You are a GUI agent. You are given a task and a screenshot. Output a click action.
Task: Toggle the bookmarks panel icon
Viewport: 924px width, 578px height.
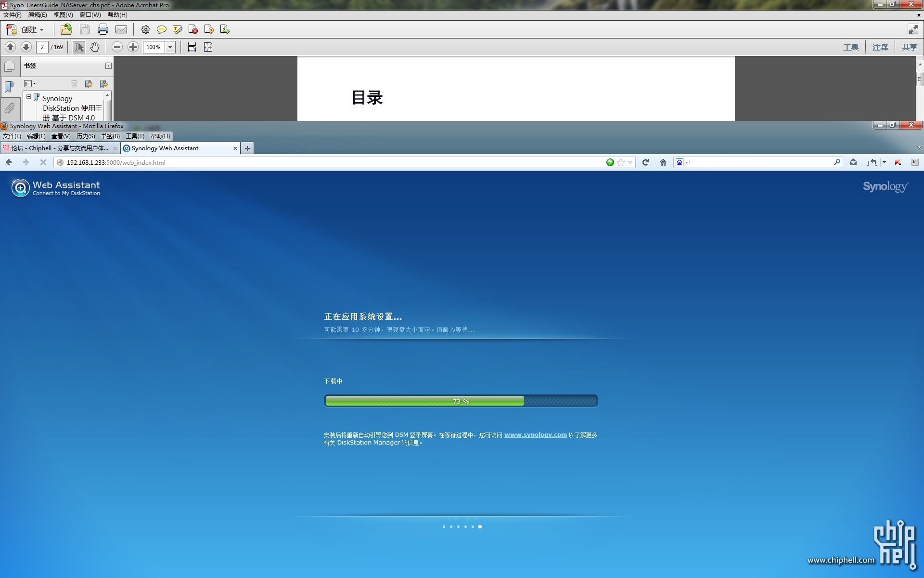pyautogui.click(x=10, y=87)
